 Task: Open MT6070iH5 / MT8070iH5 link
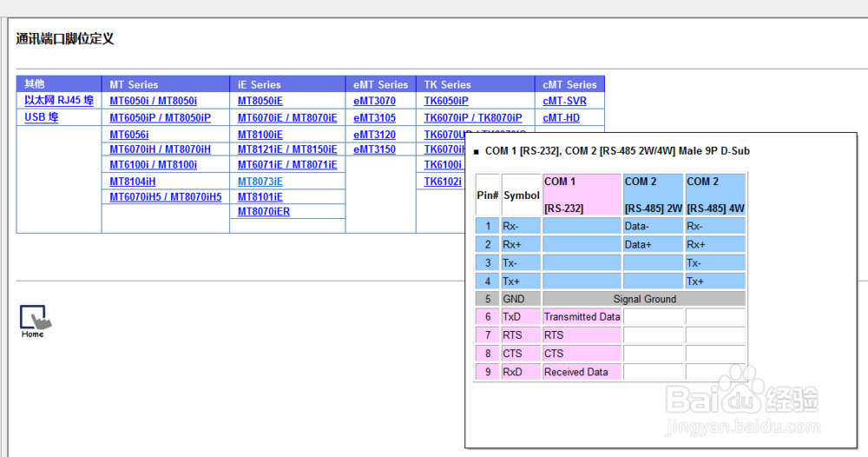click(166, 196)
